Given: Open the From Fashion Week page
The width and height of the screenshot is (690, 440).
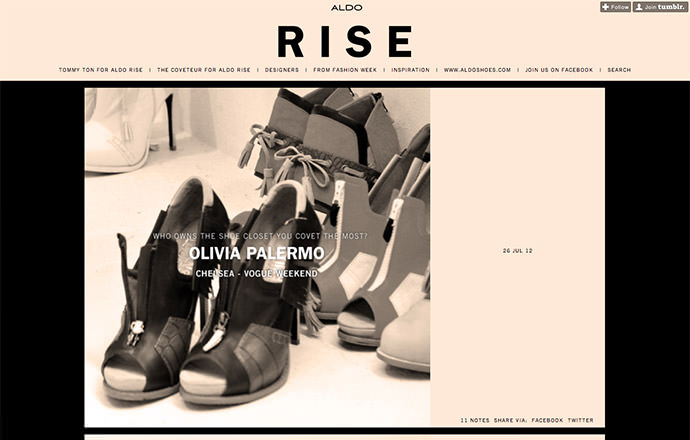Looking at the screenshot, I should tap(345, 70).
